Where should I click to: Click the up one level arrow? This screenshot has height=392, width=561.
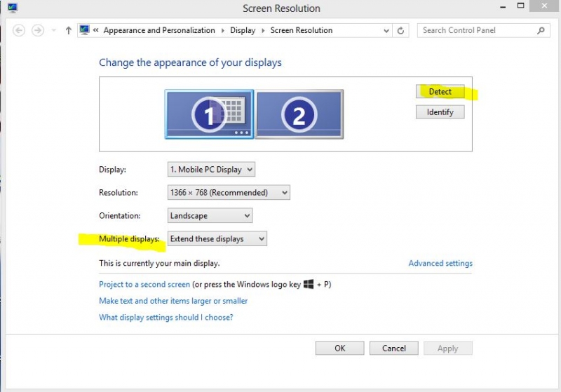tap(68, 30)
